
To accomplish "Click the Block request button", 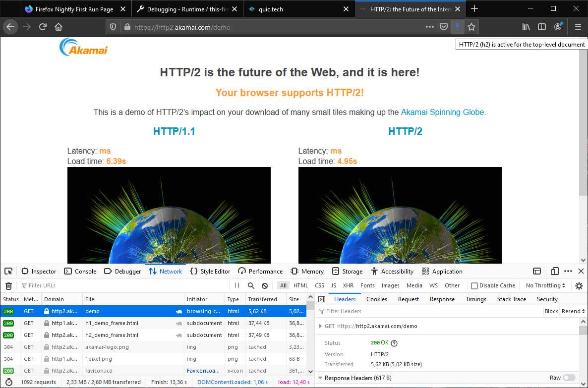I will [551, 311].
